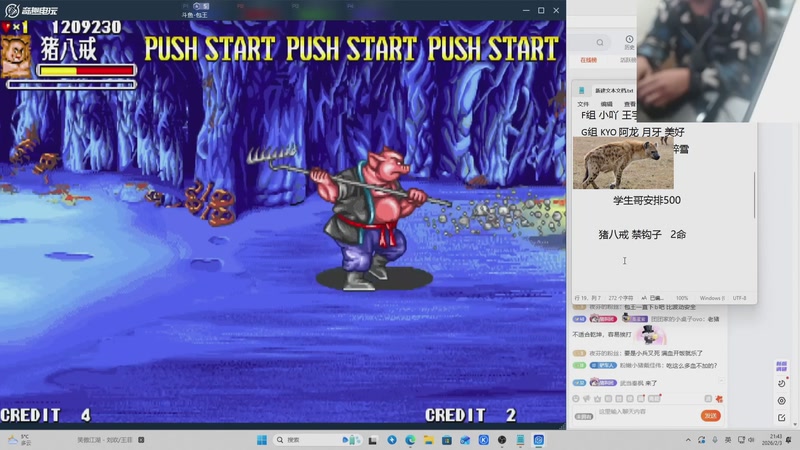Click the small collapse arrow beside chat messages

(721, 380)
